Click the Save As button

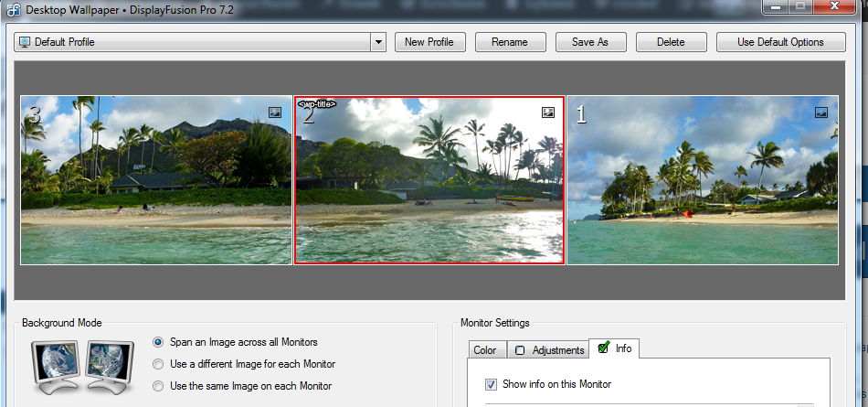[x=590, y=42]
